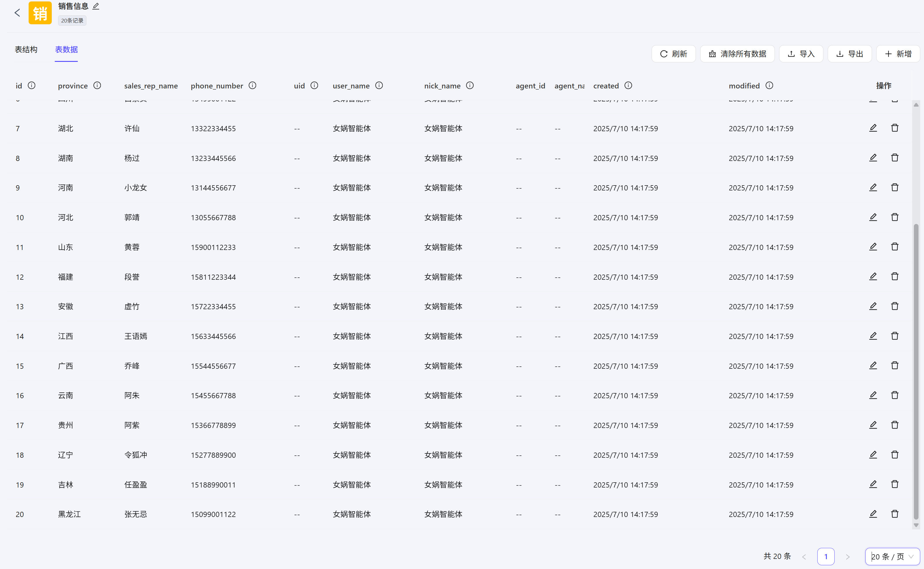Switch to the 表结构 tab
The height and width of the screenshot is (569, 924).
[x=26, y=50]
